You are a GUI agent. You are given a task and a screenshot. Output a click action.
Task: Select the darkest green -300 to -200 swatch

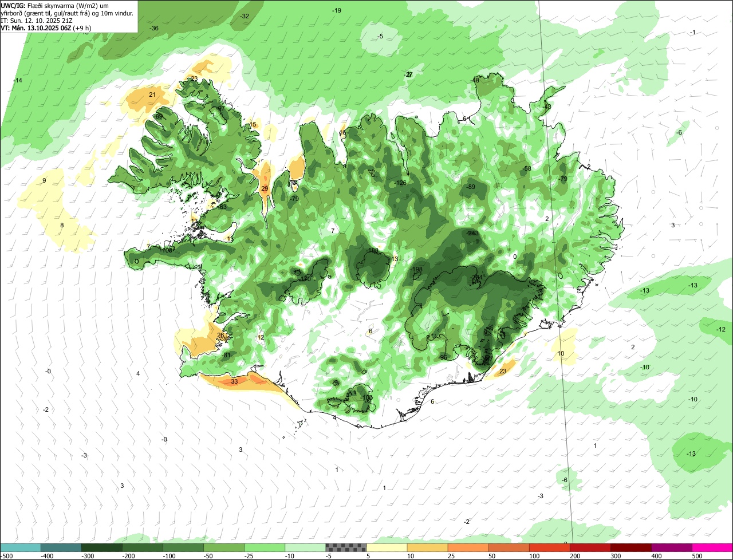[x=102, y=547]
